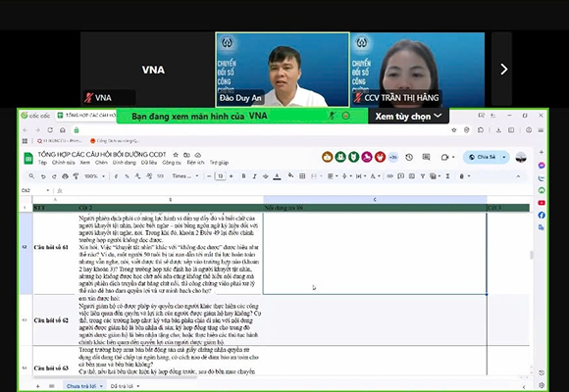Open the fill color paint bucket

click(290, 175)
